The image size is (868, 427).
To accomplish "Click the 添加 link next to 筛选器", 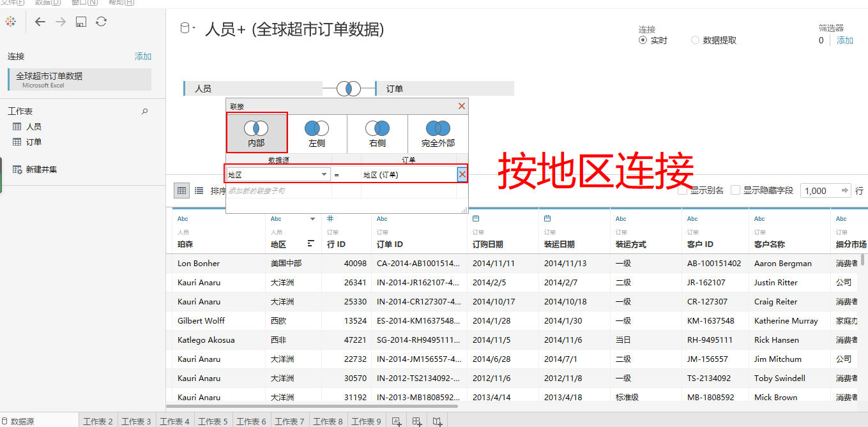I will (x=844, y=40).
